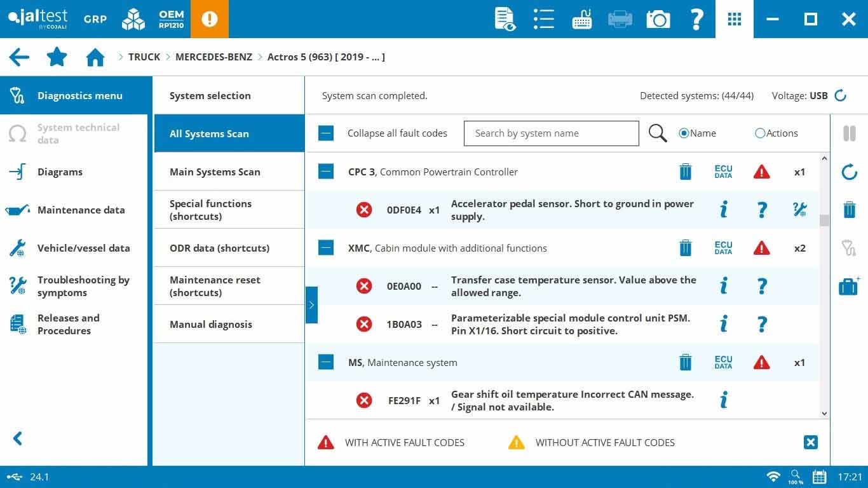Screen dimensions: 868x488
Task: Open Manual diagnosis
Action: click(x=229, y=324)
